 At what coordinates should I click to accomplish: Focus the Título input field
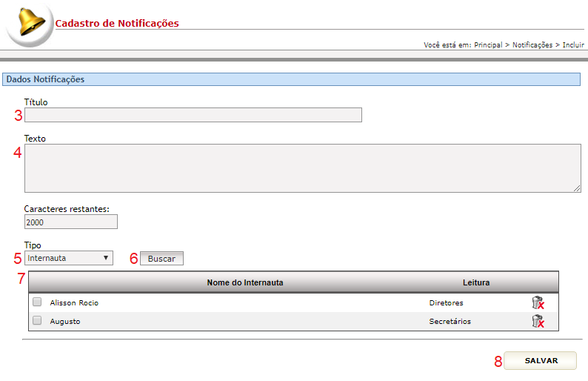coord(193,115)
